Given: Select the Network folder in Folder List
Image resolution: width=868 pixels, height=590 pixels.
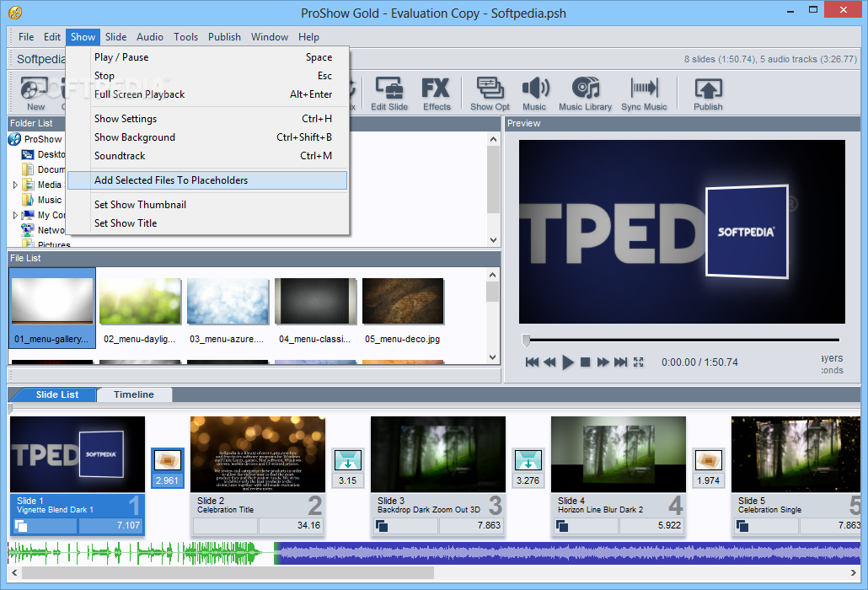Looking at the screenshot, I should tap(43, 230).
